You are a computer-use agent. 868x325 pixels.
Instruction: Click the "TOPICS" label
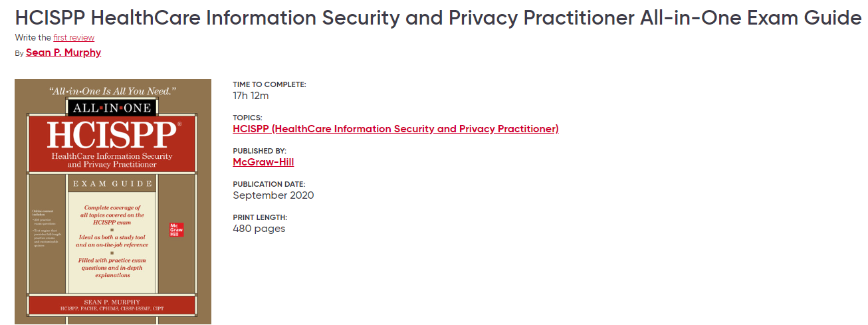pos(247,118)
